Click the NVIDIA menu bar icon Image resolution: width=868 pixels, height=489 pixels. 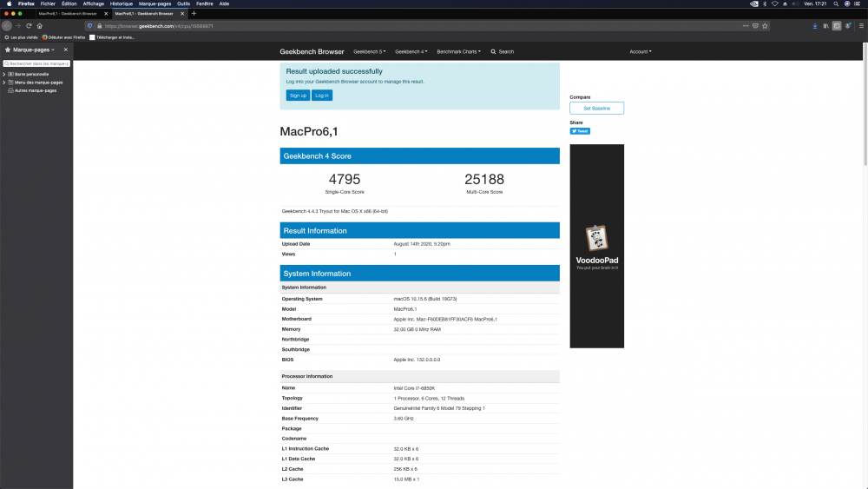(754, 3)
